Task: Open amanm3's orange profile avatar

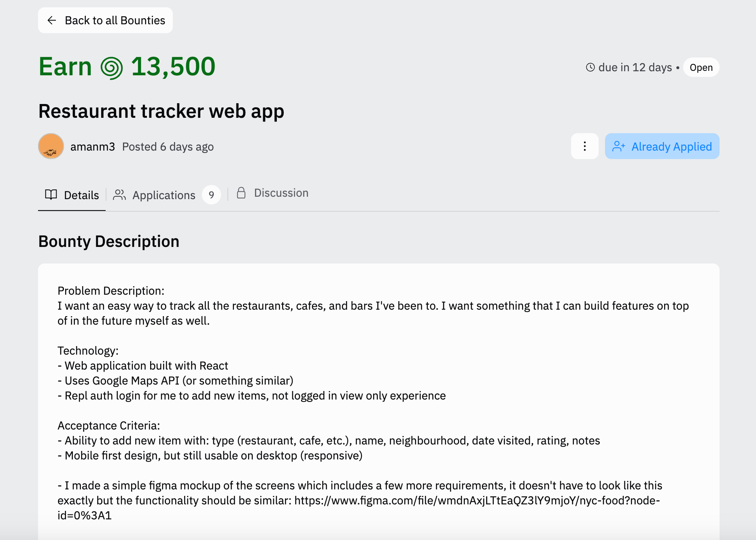Action: (51, 146)
